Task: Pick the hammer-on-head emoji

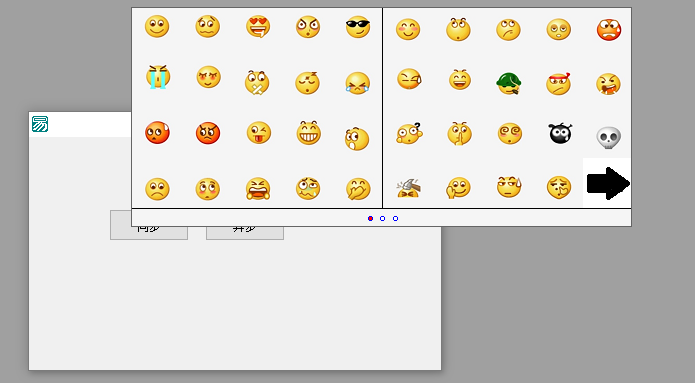Action: click(x=409, y=188)
